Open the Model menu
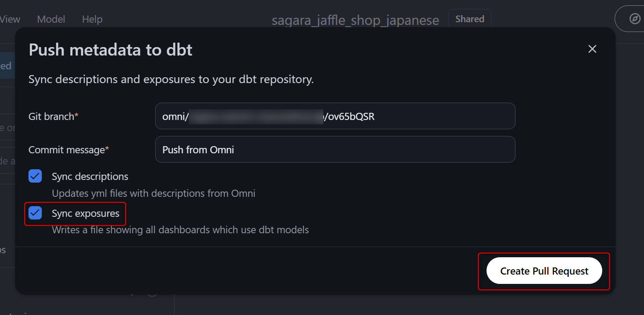The image size is (644, 315). (x=51, y=19)
